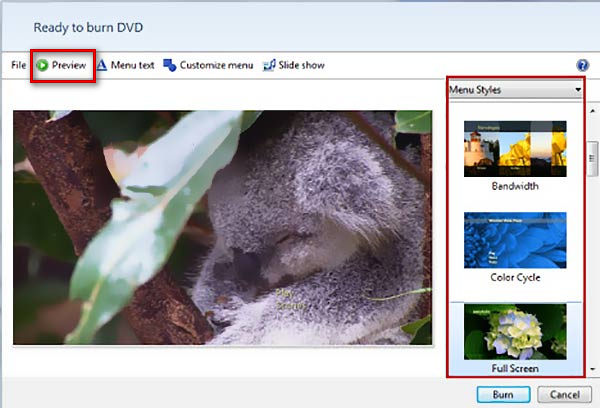Click the Preview label in toolbar

(69, 65)
